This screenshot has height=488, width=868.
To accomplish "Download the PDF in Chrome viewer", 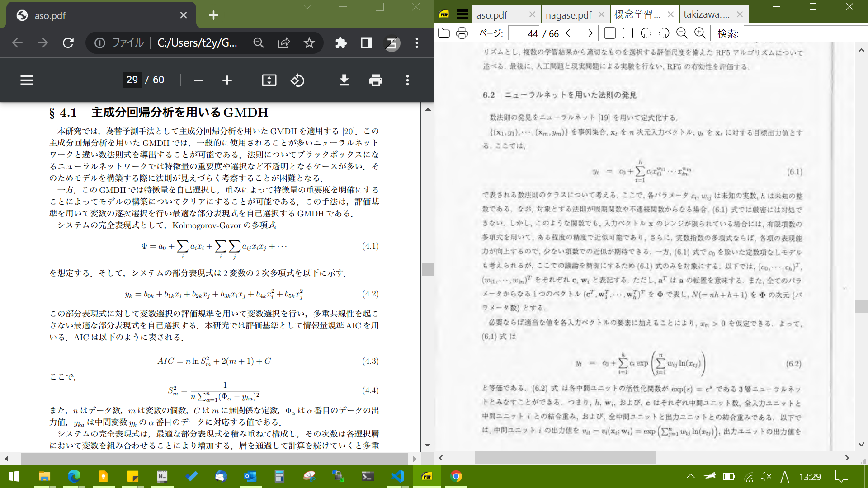I will (x=344, y=80).
